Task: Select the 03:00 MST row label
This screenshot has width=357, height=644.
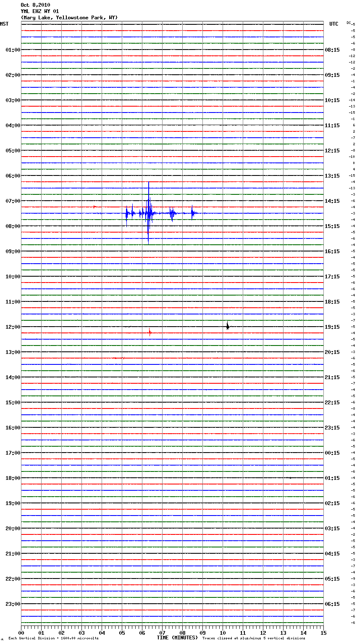Action: click(13, 100)
